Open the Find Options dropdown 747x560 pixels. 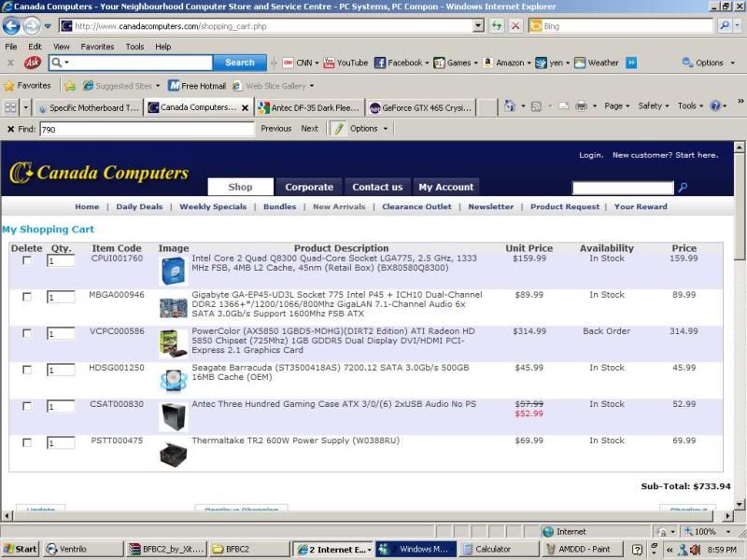click(369, 129)
